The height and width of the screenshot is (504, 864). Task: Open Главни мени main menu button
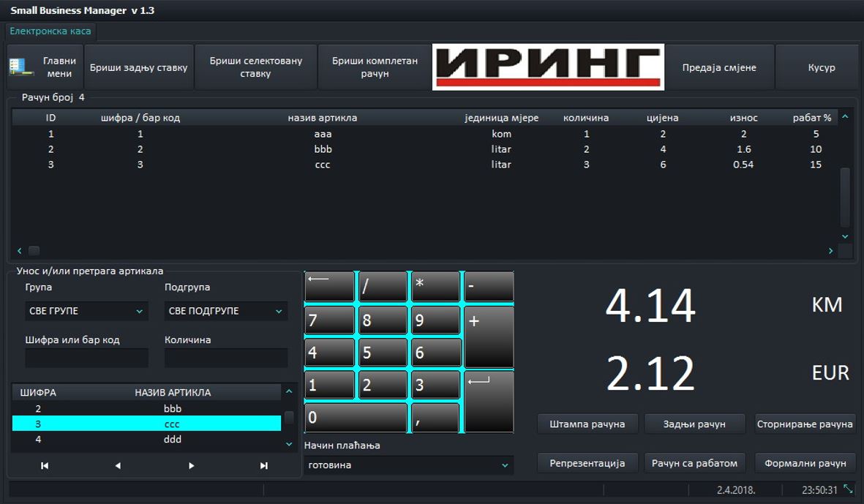(x=45, y=67)
